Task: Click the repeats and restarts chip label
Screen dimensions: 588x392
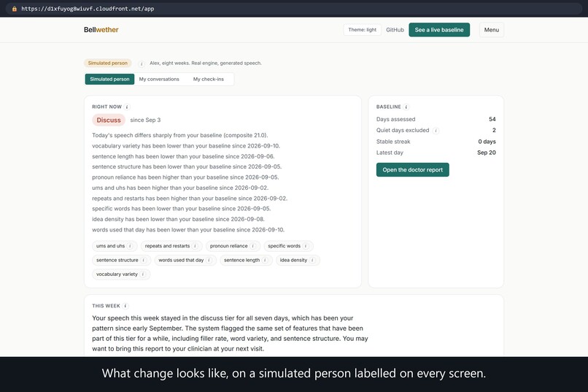Action: (x=167, y=246)
